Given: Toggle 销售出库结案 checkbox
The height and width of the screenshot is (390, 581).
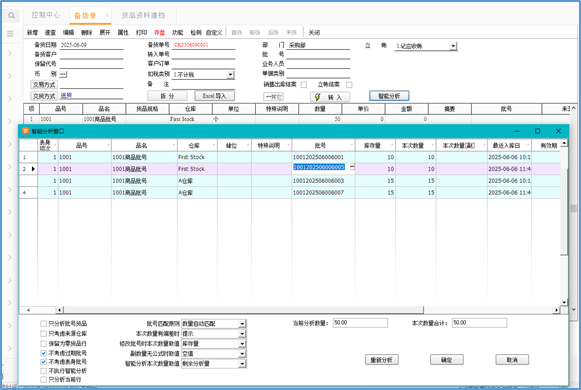Looking at the screenshot, I should pyautogui.click(x=304, y=85).
